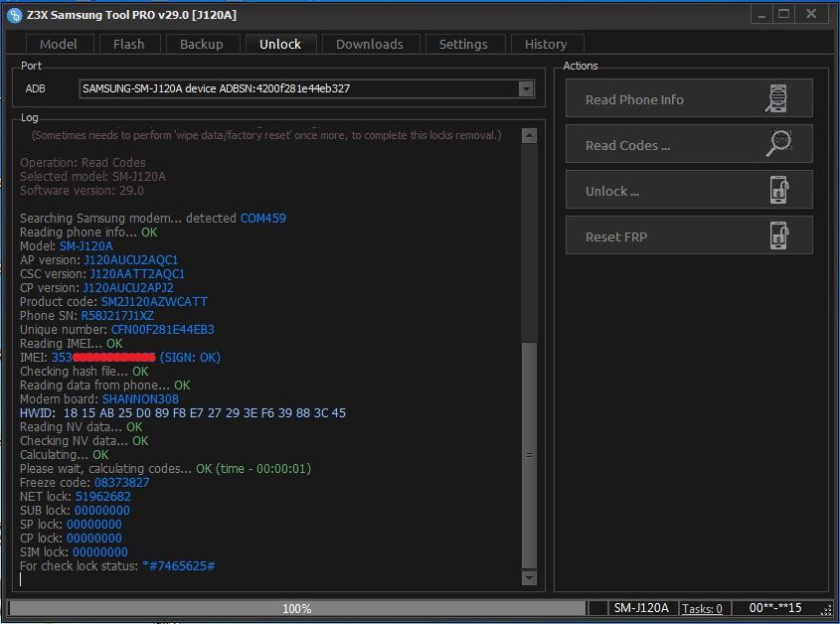Open the Backup tab
840x624 pixels.
[202, 44]
